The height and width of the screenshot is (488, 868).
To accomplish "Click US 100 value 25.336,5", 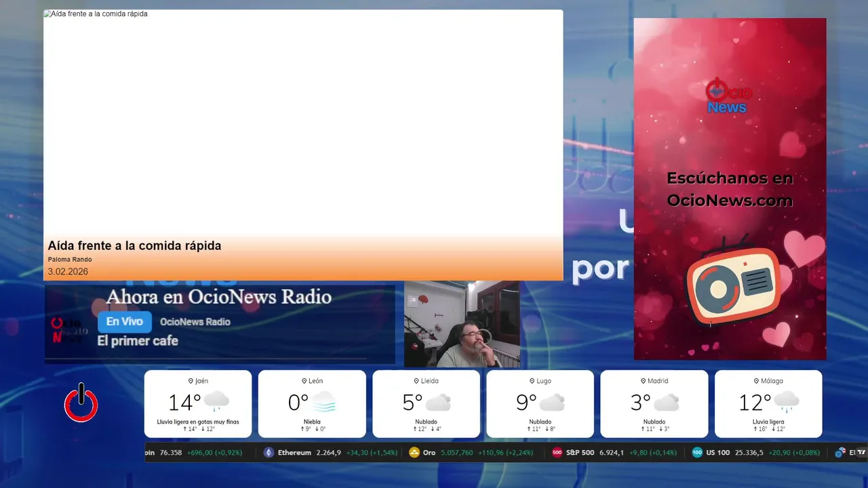I will pos(749,453).
